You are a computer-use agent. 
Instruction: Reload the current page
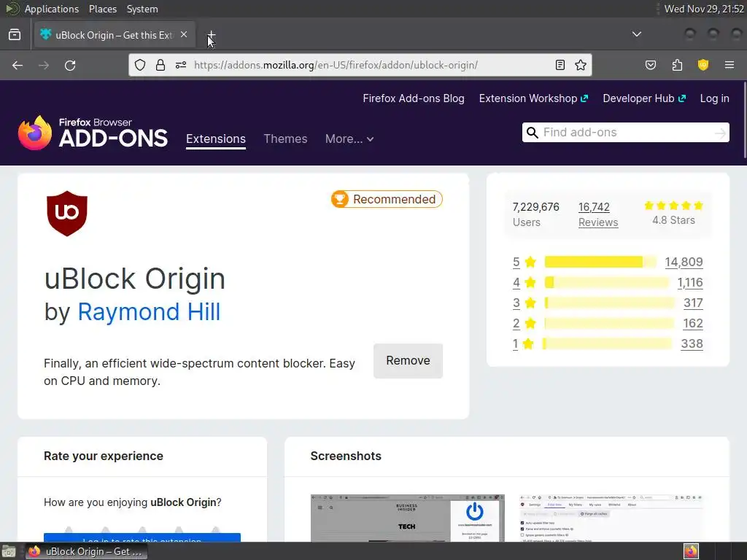(70, 65)
